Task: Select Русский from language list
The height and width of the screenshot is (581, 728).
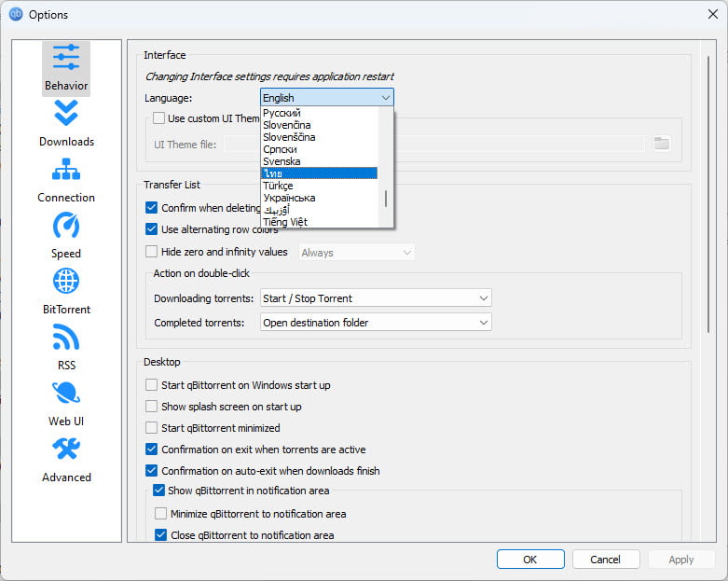Action: click(x=320, y=113)
